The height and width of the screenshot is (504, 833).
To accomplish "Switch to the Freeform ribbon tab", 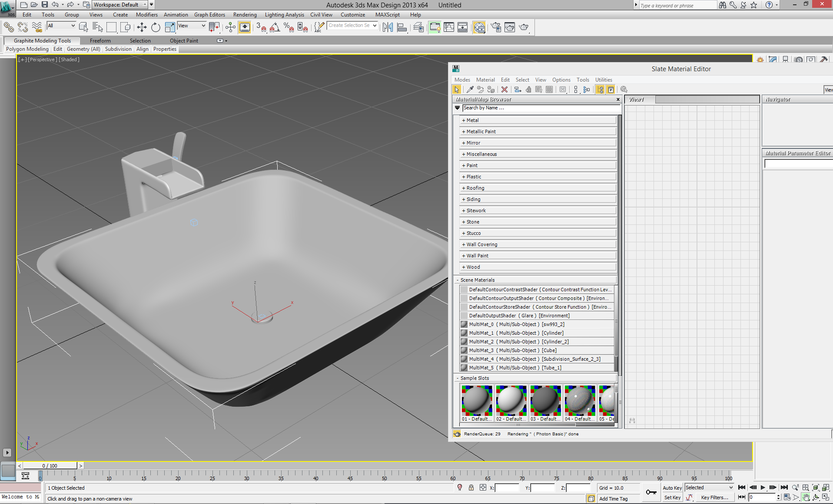I will (x=100, y=41).
